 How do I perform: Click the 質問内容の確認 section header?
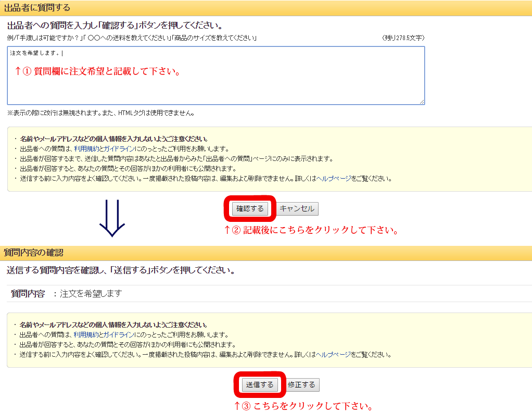click(33, 253)
